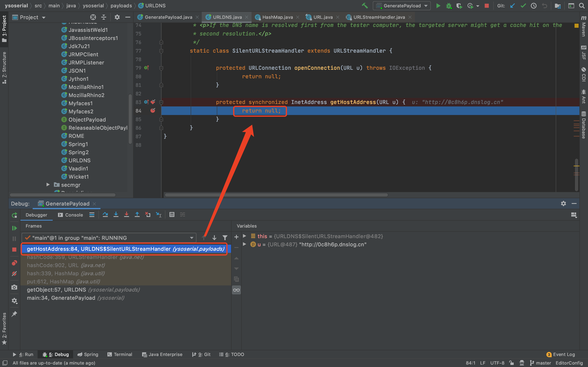Screen dimensions: 588x367
Task: Open the GeneratePayload run configuration dropdown
Action: [402, 6]
